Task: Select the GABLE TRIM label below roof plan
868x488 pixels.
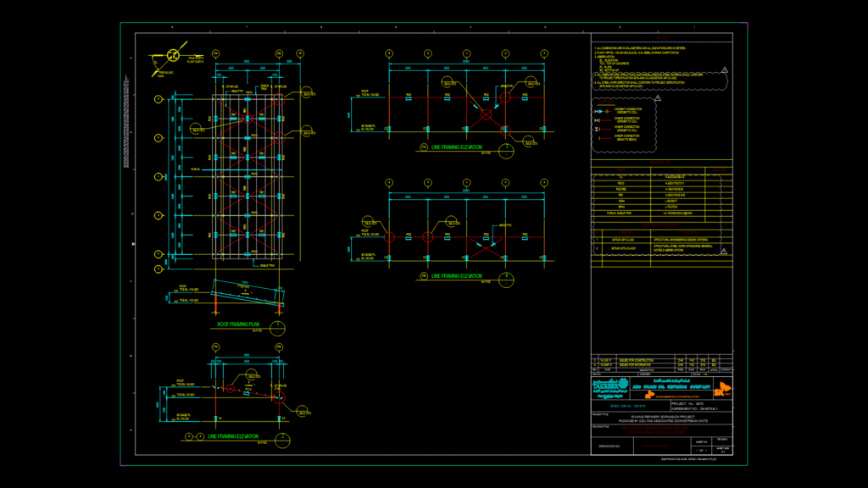Action: 267,265
